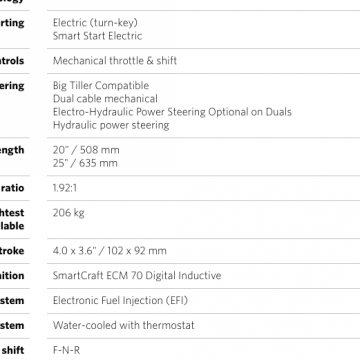
Task: Select 'Big Tiller Compatible' steering option
Action: pyautogui.click(x=101, y=85)
